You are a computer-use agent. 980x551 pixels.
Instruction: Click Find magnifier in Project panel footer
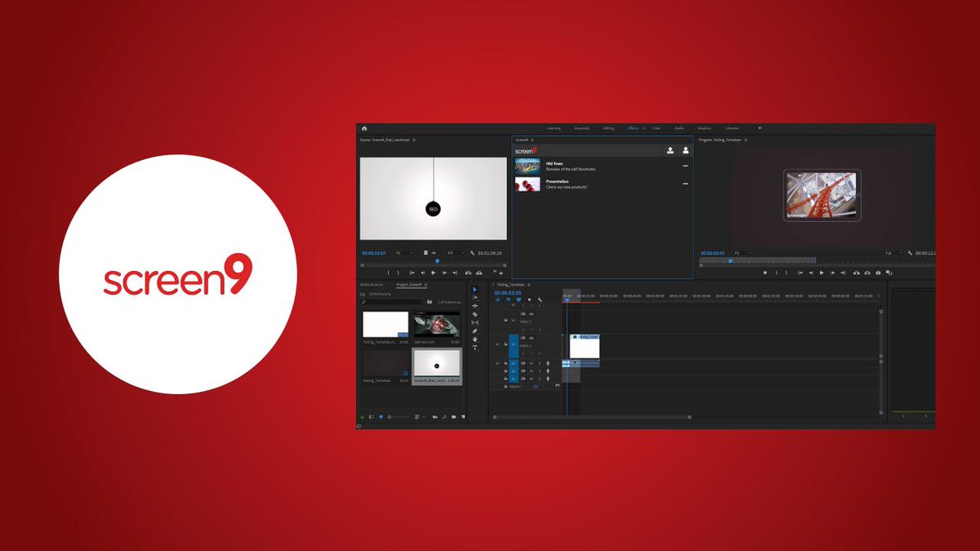(x=444, y=416)
